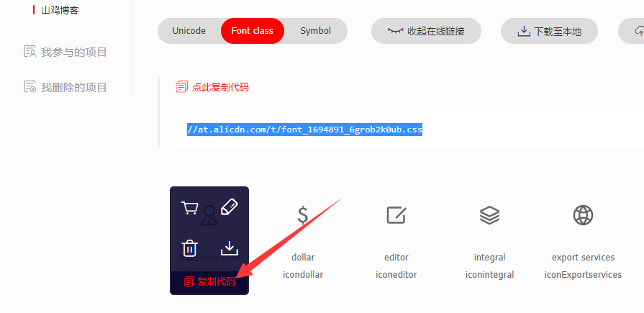Click 下载至本地 download button
Screen dimensions: 644x313
point(549,31)
